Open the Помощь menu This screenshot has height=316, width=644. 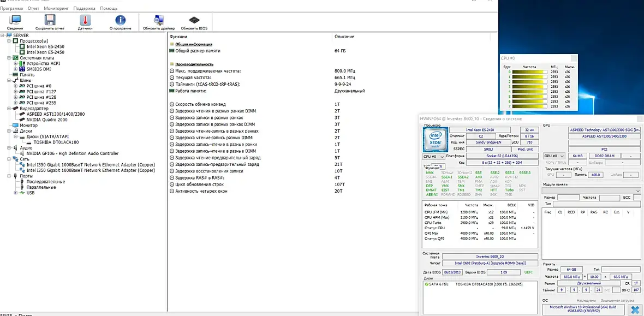109,8
